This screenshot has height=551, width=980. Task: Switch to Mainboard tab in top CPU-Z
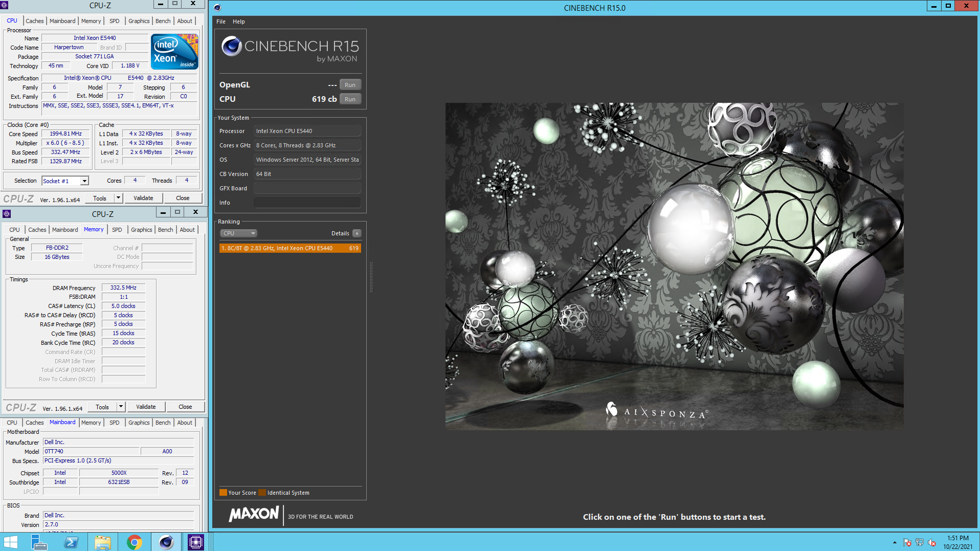point(62,21)
